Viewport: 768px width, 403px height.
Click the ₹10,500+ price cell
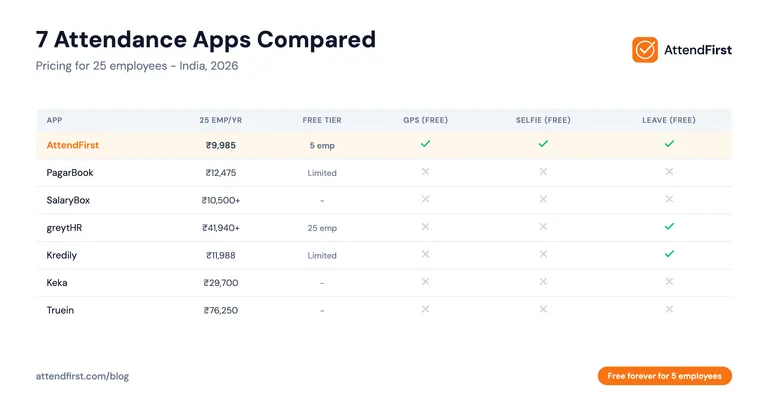[x=220, y=200]
